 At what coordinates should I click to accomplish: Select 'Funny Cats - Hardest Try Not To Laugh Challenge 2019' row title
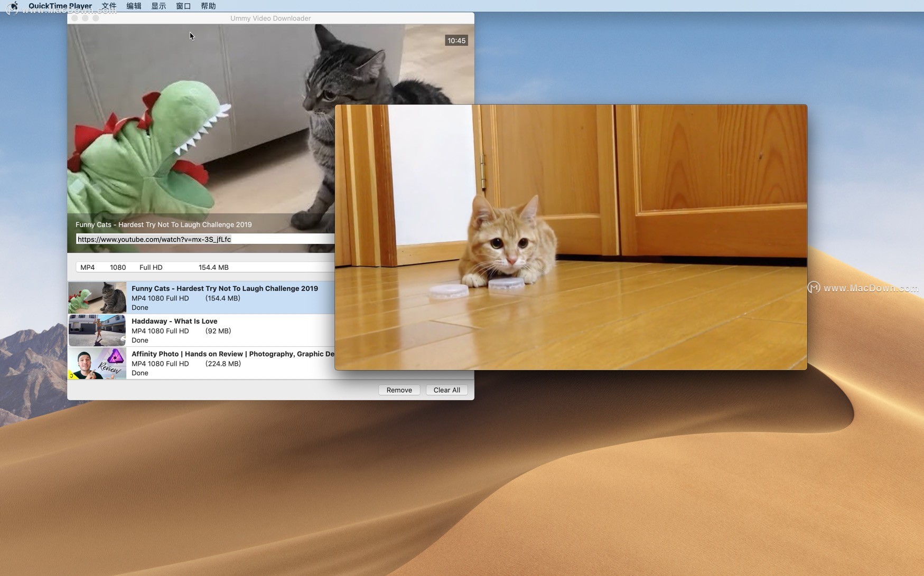click(x=225, y=288)
